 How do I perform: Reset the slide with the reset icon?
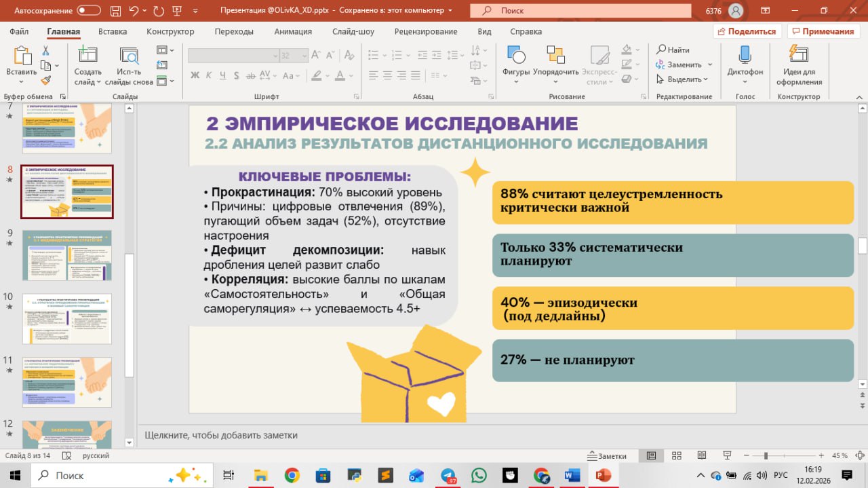click(x=162, y=65)
